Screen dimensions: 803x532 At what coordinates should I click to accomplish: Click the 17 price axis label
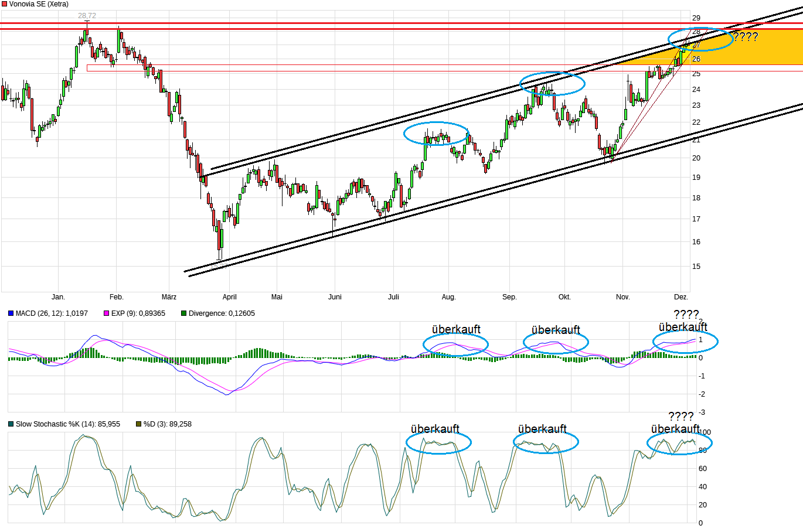(x=696, y=219)
